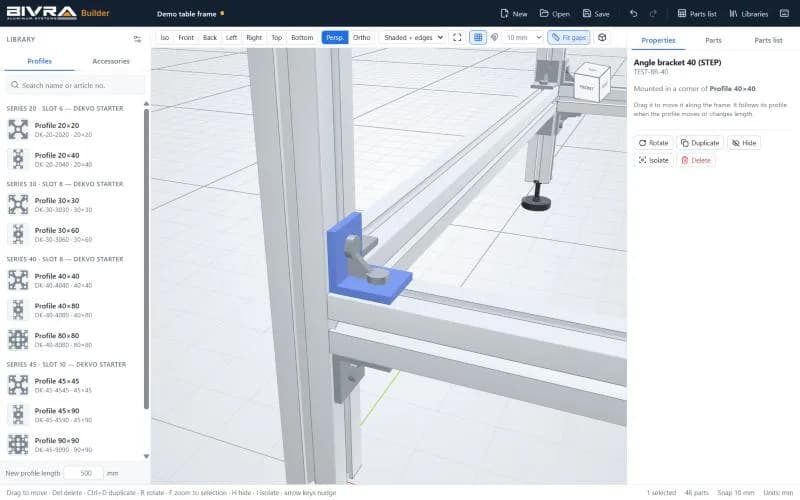This screenshot has width=800, height=500.
Task: Set the view to Iso
Action: click(165, 37)
